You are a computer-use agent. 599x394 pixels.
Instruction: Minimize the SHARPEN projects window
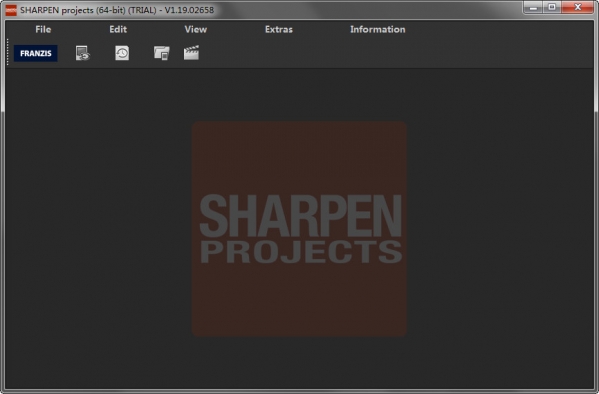[533, 7]
